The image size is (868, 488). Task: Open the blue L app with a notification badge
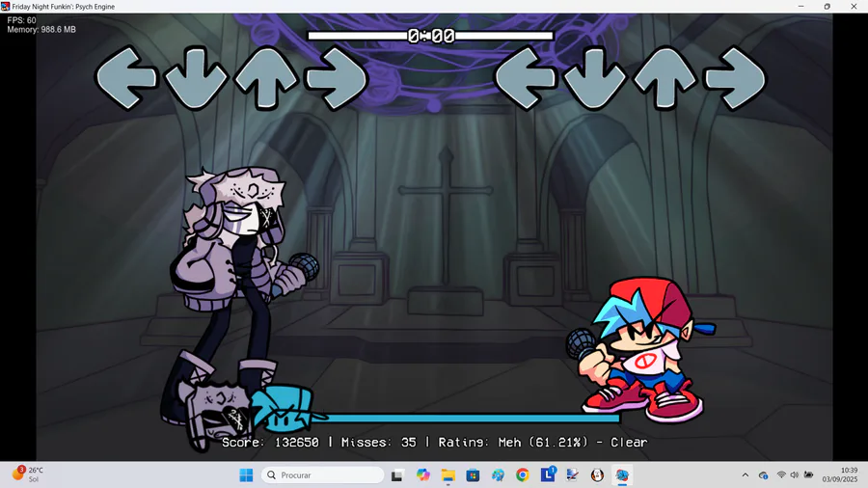[x=548, y=474]
